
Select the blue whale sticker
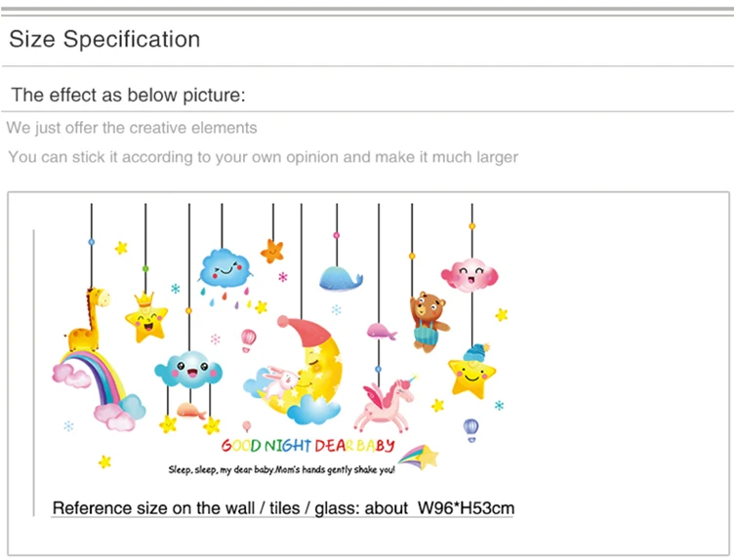pos(341,278)
